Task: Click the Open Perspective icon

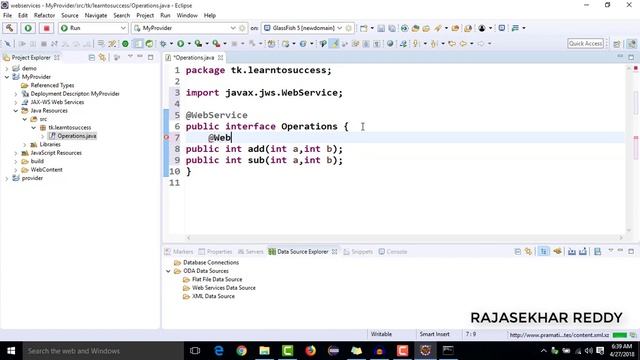Action: [x=617, y=44]
